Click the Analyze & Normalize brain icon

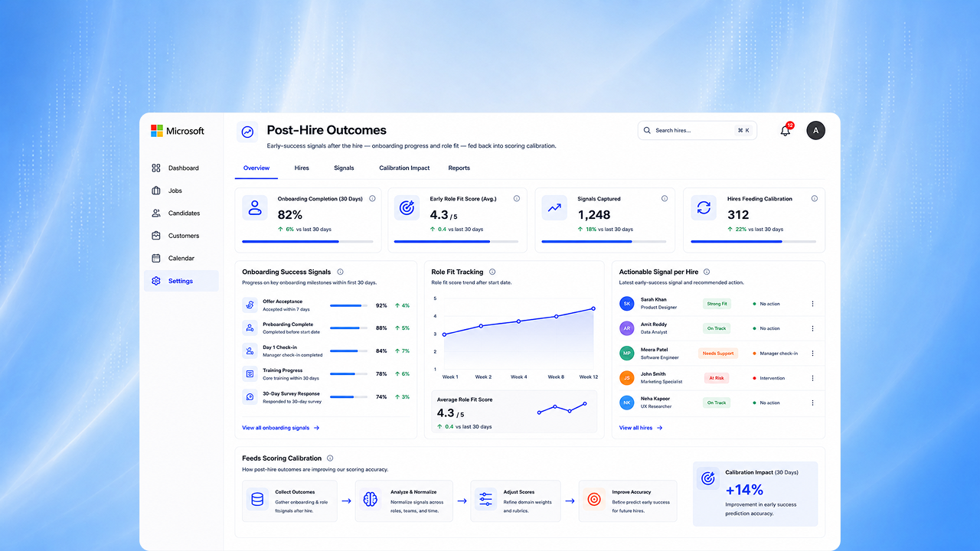pyautogui.click(x=371, y=500)
